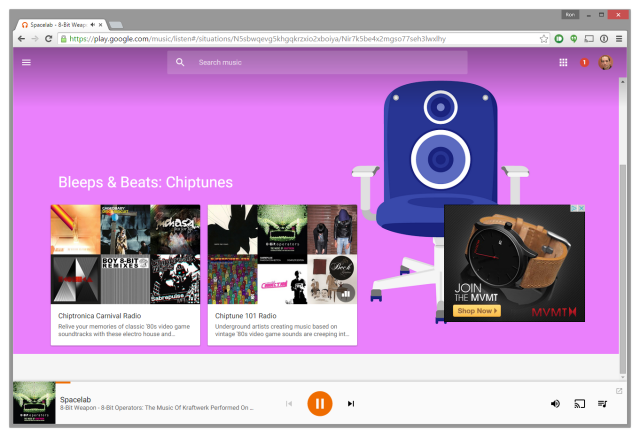Mute the tab via speaker icon
Image resolution: width=640 pixels, height=437 pixels.
tap(93, 25)
